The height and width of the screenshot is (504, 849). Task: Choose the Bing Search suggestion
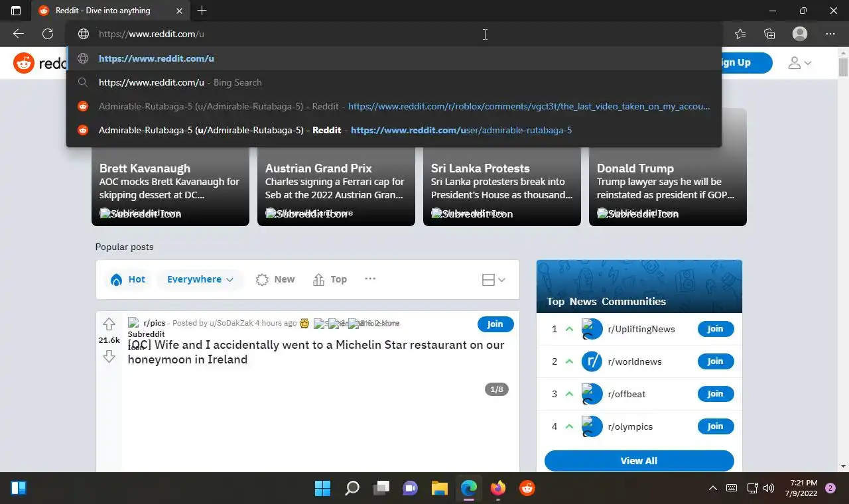(394, 82)
